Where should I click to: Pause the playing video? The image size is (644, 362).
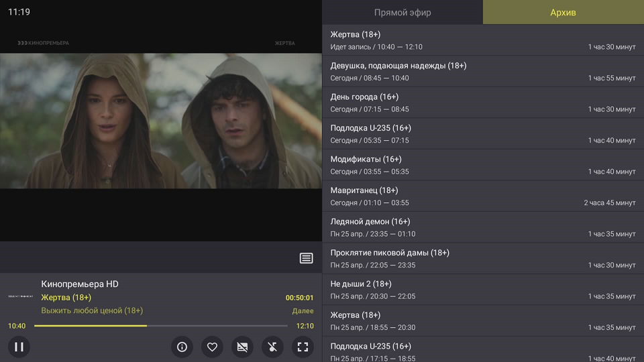click(19, 347)
